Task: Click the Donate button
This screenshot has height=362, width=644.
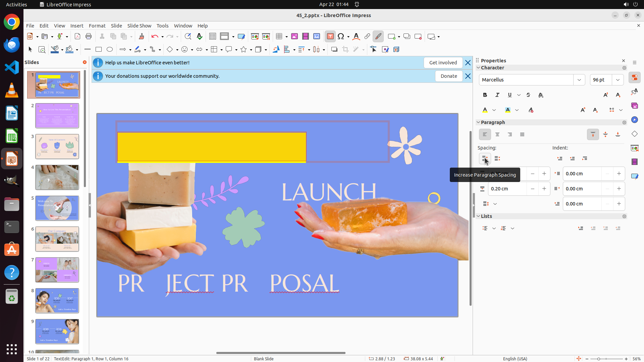Action: point(448,76)
